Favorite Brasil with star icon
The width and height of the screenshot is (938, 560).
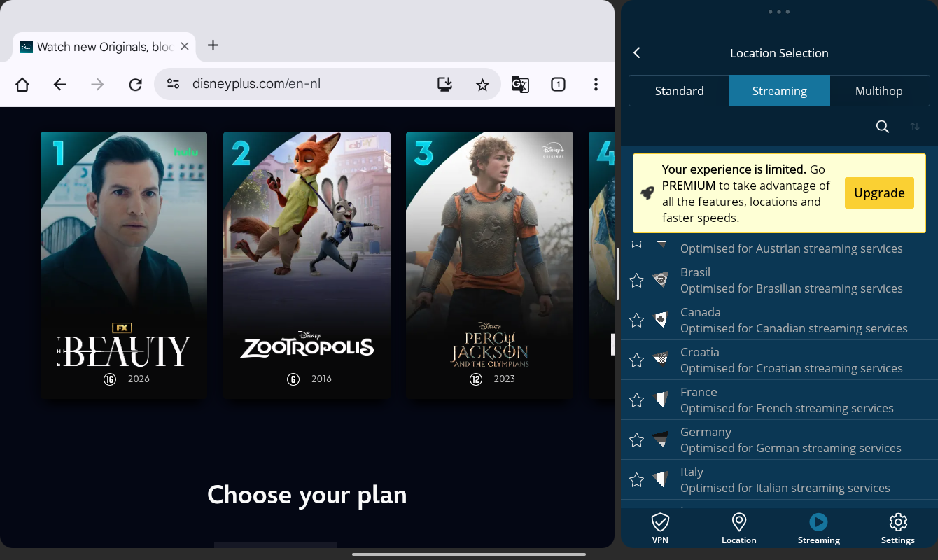pyautogui.click(x=636, y=281)
